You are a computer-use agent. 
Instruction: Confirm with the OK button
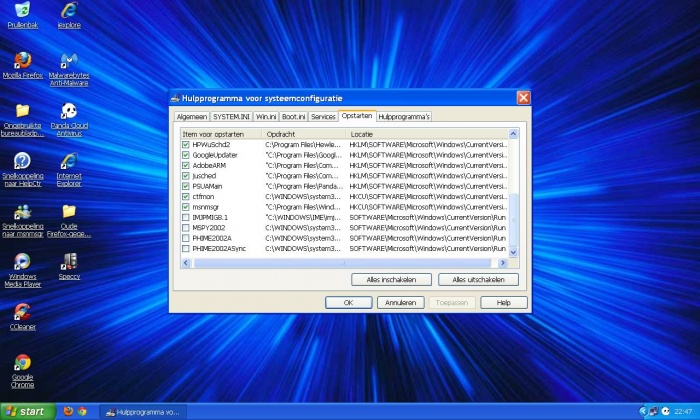tap(349, 303)
